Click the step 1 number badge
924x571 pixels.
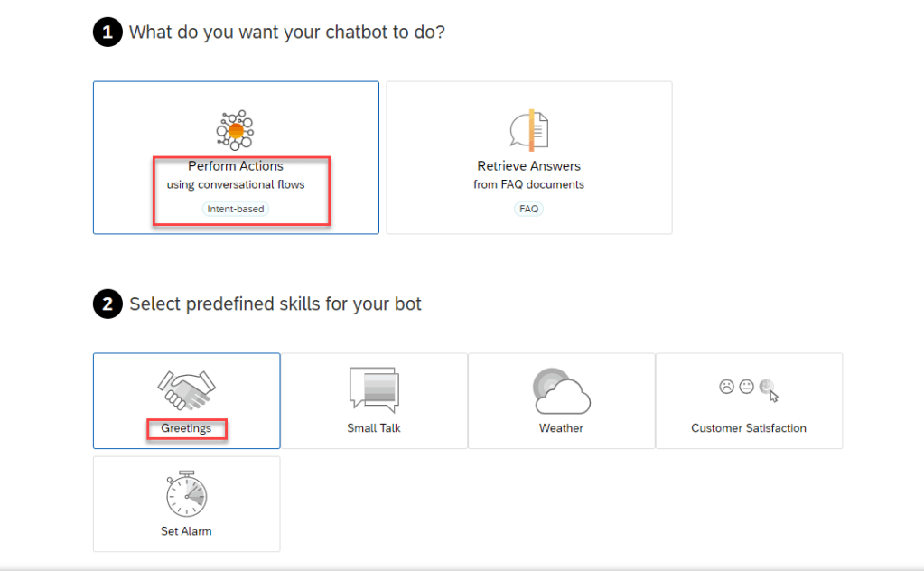(107, 33)
